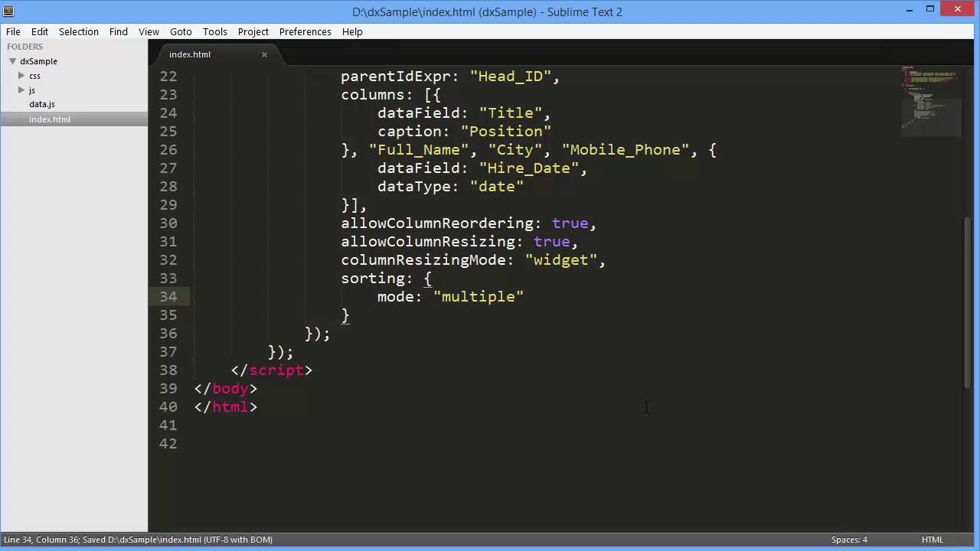Click the minimap code preview
This screenshot has width=980, height=551.
931,99
